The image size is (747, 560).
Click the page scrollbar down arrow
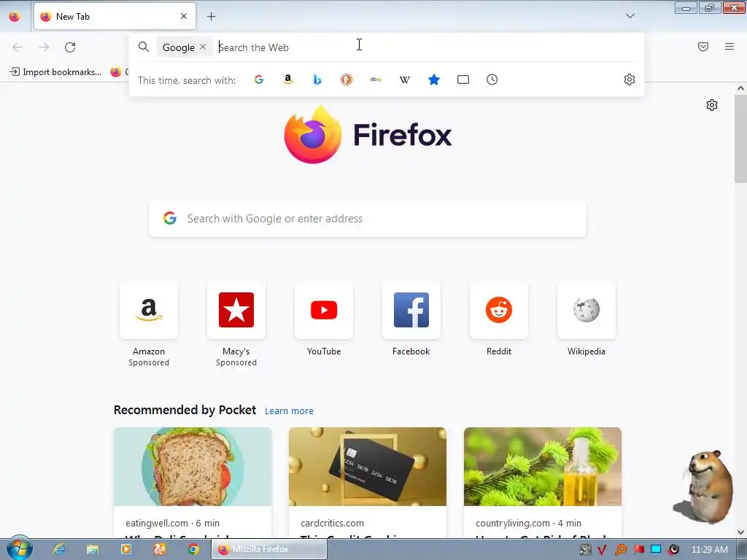pyautogui.click(x=740, y=532)
